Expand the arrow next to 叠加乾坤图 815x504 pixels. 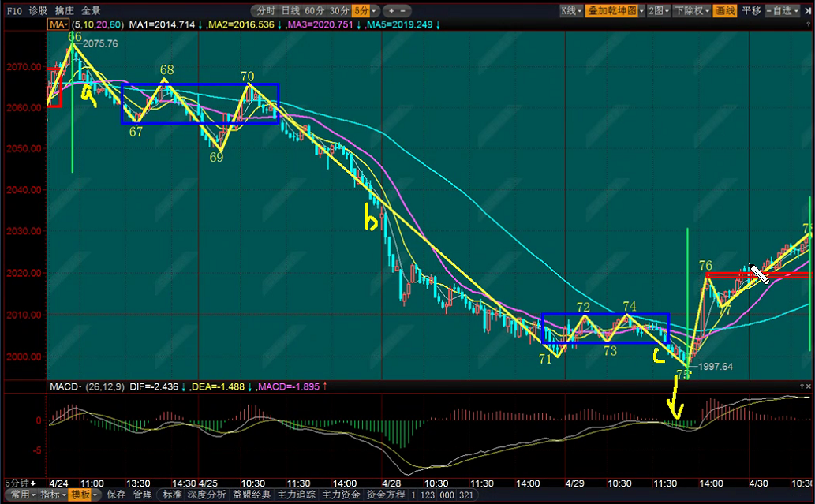[x=642, y=11]
